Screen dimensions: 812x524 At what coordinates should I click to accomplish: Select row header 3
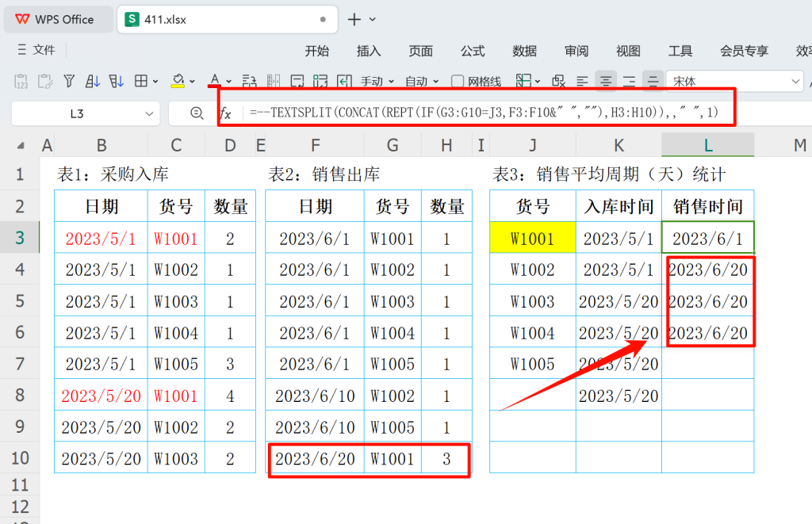(20, 238)
